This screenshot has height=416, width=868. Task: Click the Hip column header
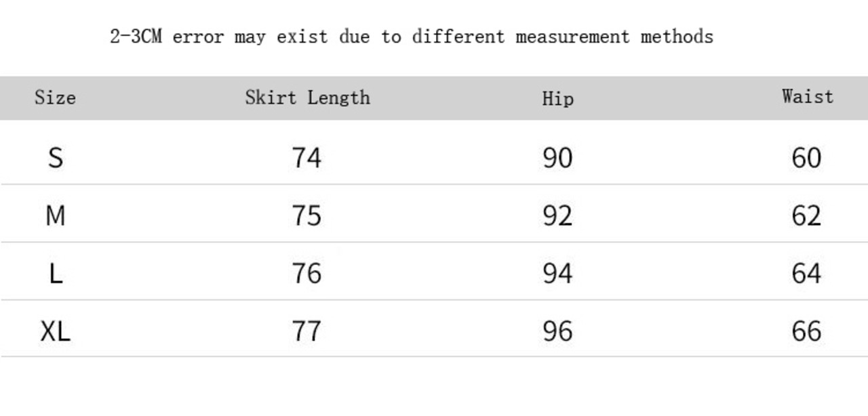point(557,99)
